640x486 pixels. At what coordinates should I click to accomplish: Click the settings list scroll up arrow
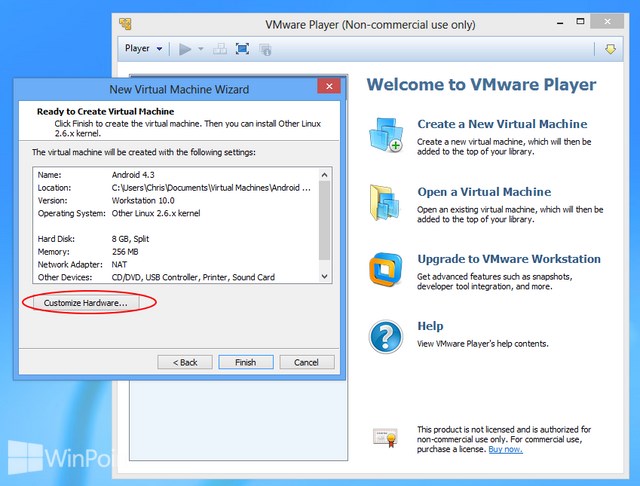click(x=324, y=175)
